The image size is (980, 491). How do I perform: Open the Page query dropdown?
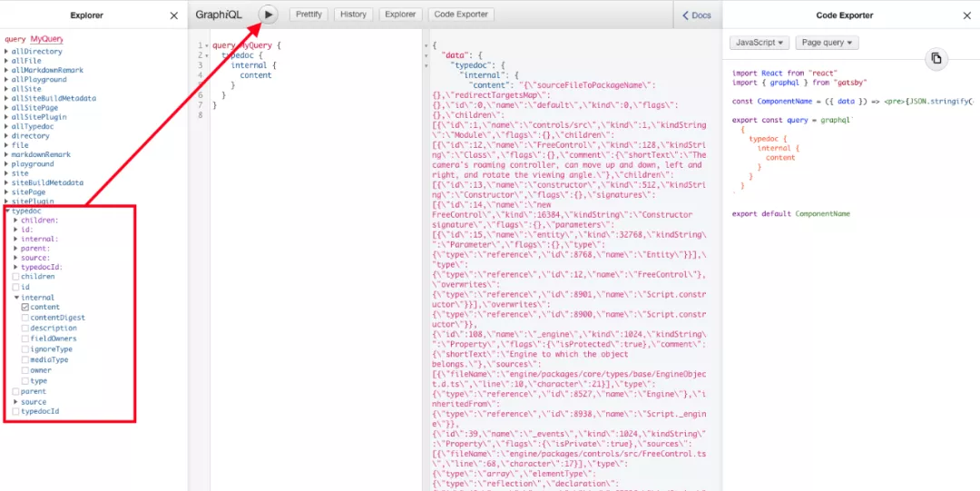827,43
